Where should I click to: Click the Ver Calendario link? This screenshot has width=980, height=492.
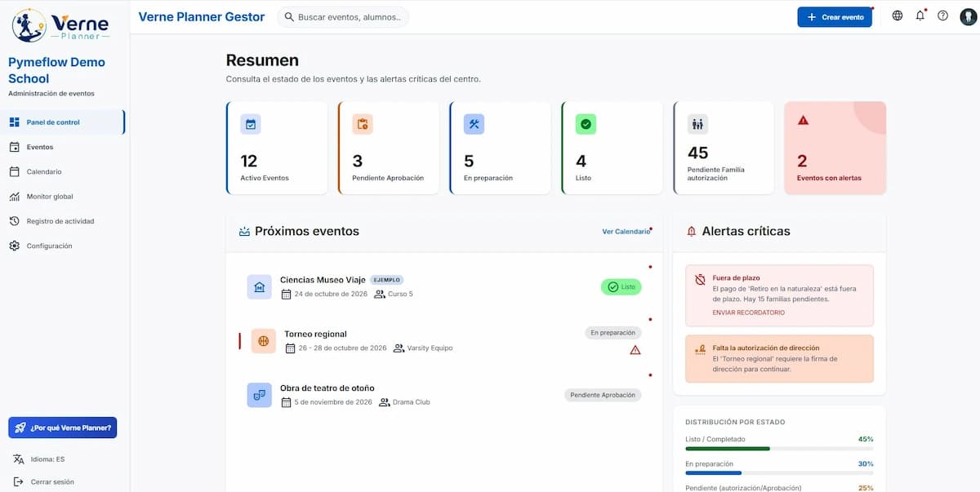pos(626,232)
